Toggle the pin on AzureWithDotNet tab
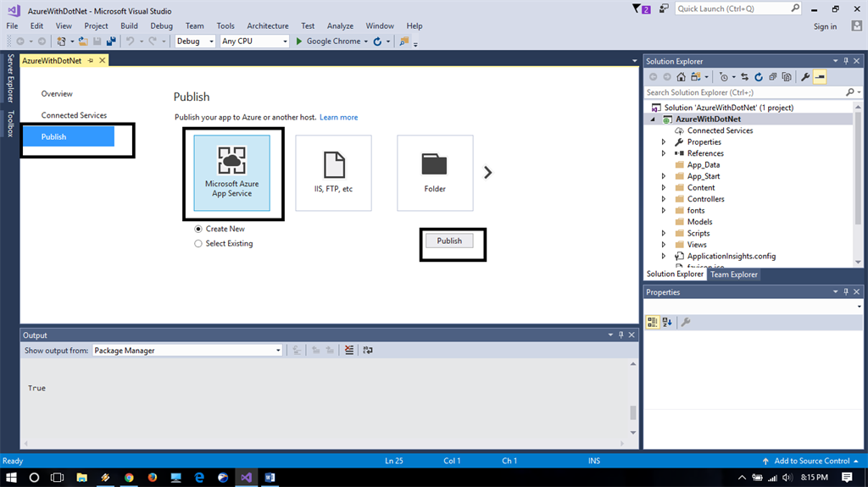 (x=91, y=61)
